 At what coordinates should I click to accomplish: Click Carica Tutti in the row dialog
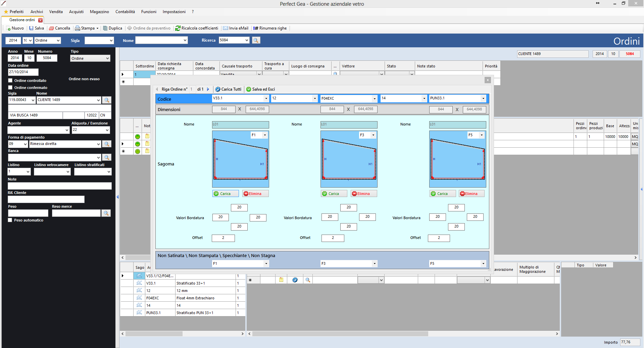[x=228, y=89]
